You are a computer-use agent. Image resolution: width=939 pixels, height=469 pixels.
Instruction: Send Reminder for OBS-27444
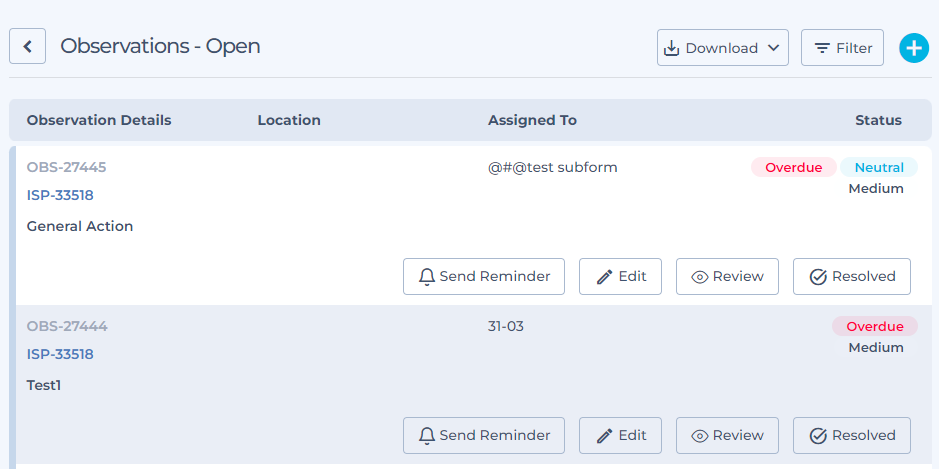coord(484,435)
